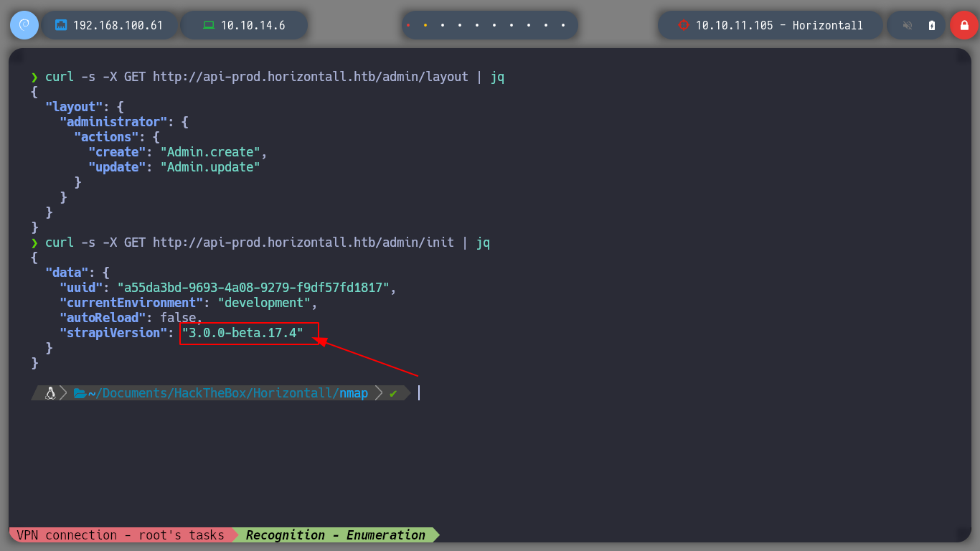
Task: Click the "layout" JSON key
Action: click(74, 107)
